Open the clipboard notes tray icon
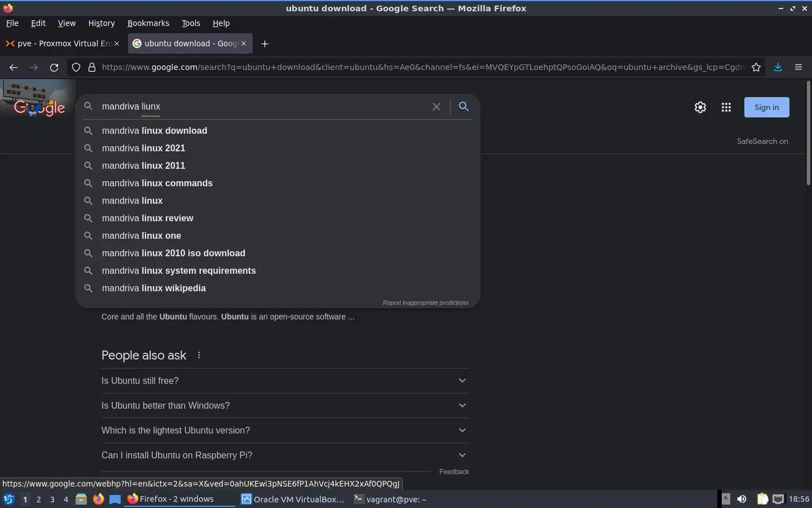Viewport: 812px width, 508px height. pyautogui.click(x=762, y=499)
